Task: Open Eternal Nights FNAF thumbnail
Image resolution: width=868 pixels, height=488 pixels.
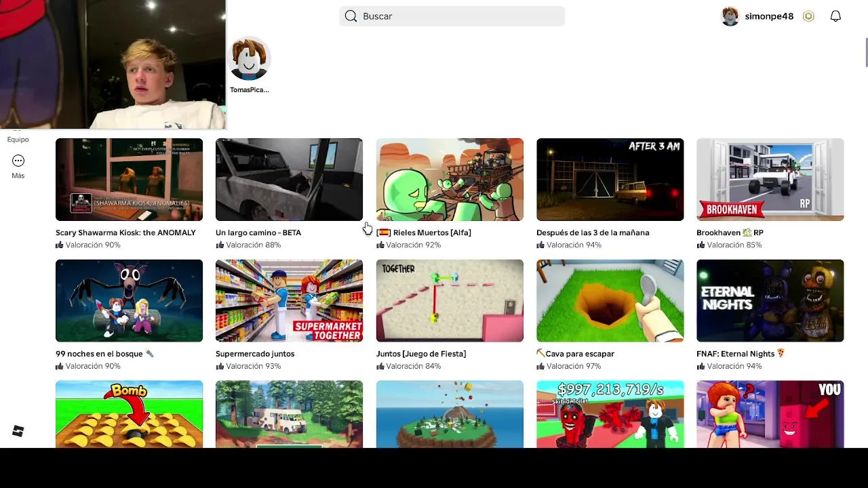Action: (770, 301)
